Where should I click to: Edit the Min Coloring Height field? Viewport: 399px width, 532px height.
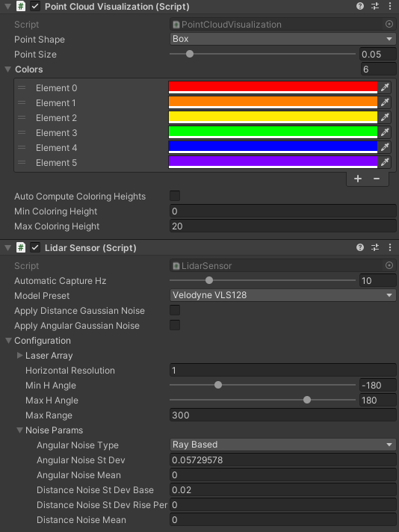[282, 211]
